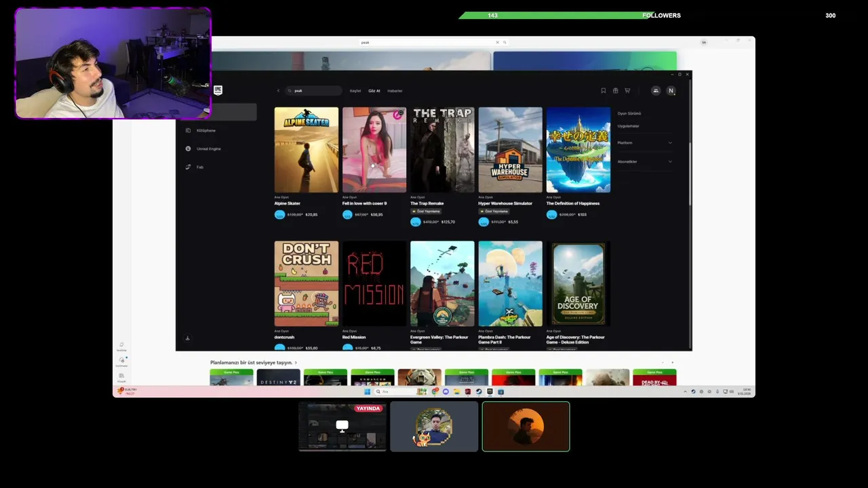Open The Definition of Happiness link

pyautogui.click(x=573, y=203)
